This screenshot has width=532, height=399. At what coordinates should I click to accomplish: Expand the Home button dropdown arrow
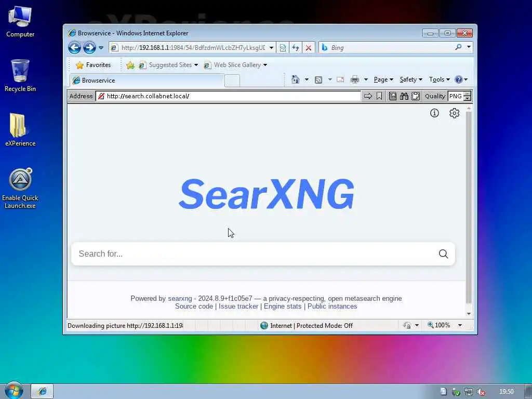click(x=307, y=79)
